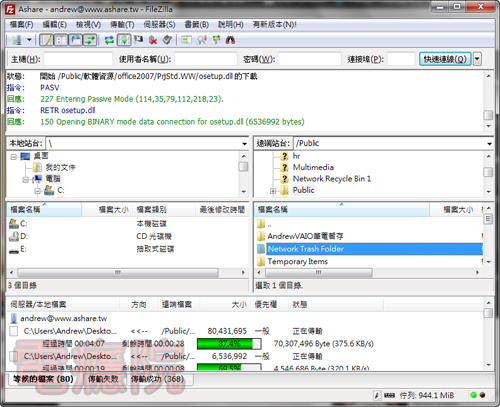500x407 pixels.
Task: Click the 我的文件 folder icon in local tree
Action: pyautogui.click(x=37, y=167)
